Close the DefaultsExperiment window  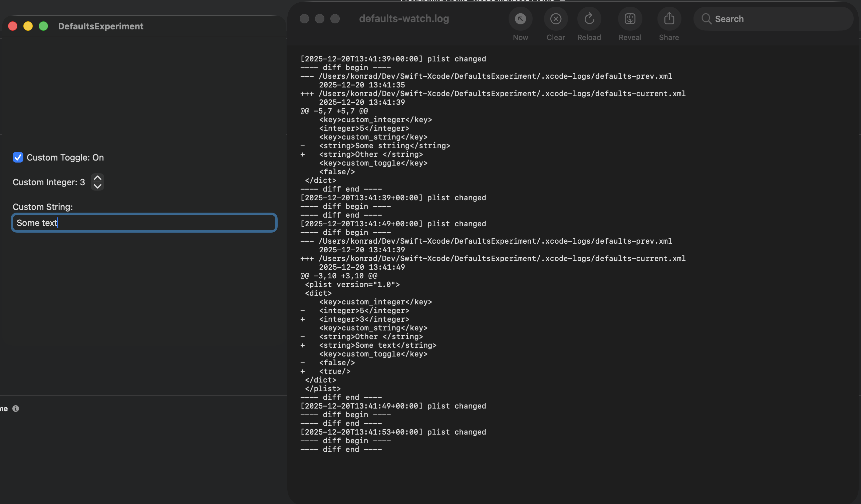point(13,26)
